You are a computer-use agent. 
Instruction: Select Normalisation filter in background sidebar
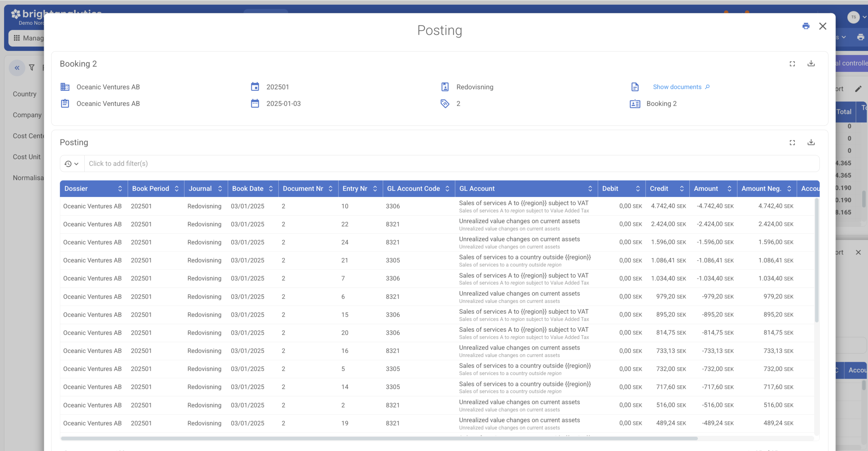point(28,178)
